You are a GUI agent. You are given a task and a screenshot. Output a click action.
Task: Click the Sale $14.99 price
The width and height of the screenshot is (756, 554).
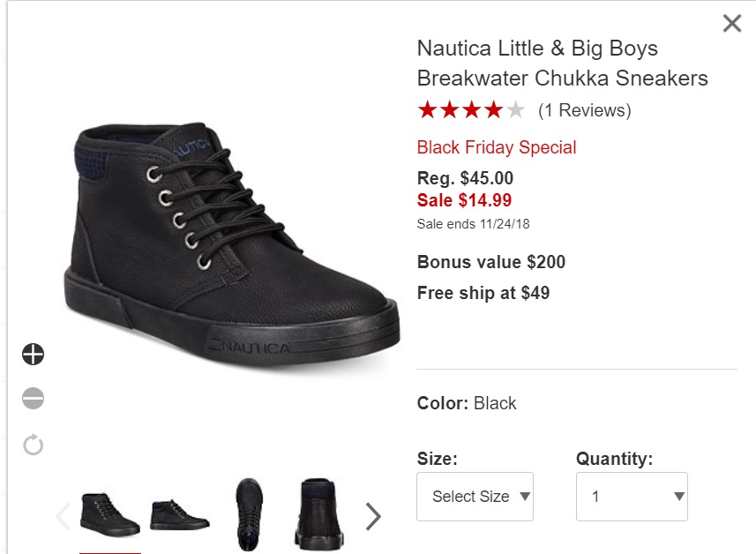click(464, 200)
